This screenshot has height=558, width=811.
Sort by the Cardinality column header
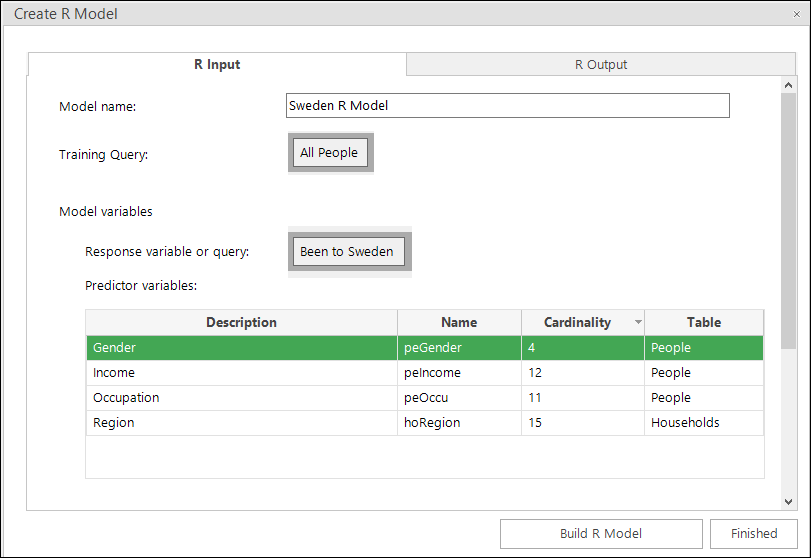577,322
